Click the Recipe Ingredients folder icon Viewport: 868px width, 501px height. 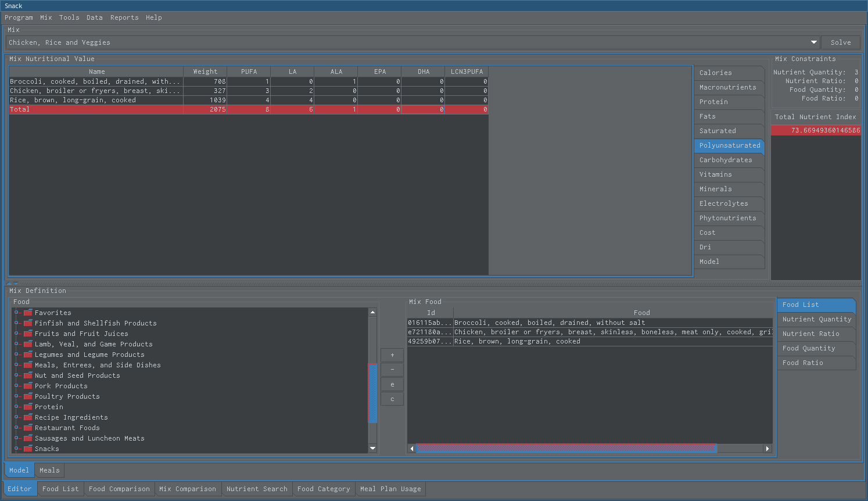pyautogui.click(x=28, y=417)
